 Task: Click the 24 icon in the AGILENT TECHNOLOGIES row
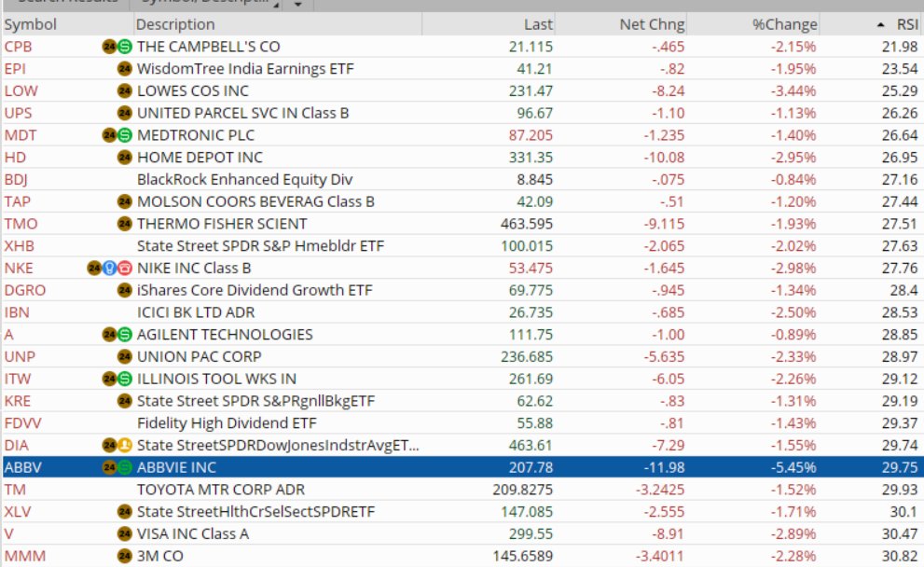point(109,335)
